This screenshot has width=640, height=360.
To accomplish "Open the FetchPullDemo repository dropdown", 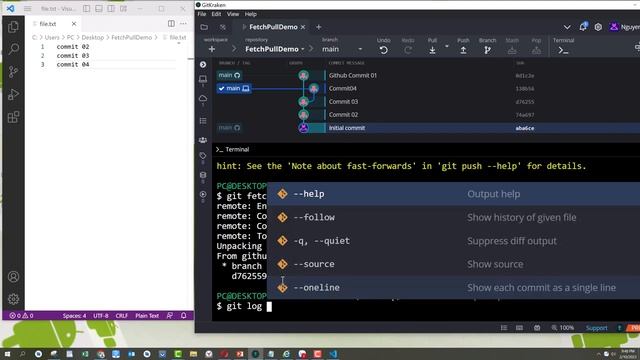I will [x=275, y=49].
